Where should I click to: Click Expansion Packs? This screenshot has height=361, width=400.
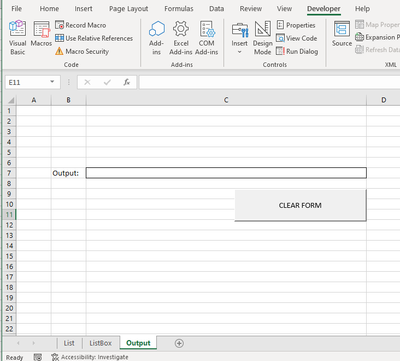pyautogui.click(x=377, y=37)
